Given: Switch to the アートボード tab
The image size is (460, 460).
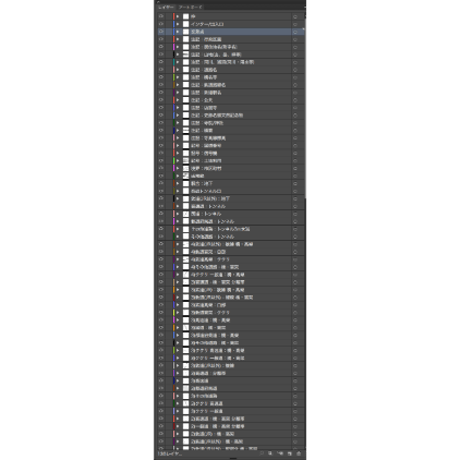Looking at the screenshot, I should click(x=190, y=7).
